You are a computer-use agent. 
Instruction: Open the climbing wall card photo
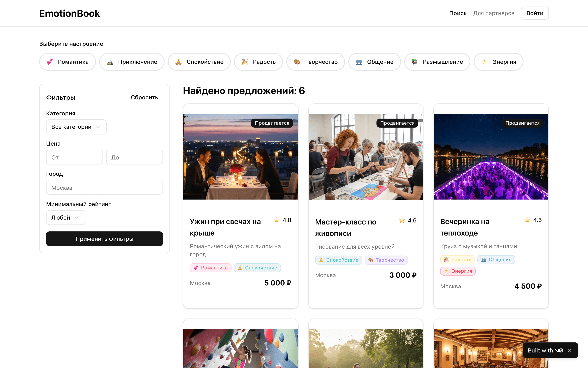[x=241, y=348]
